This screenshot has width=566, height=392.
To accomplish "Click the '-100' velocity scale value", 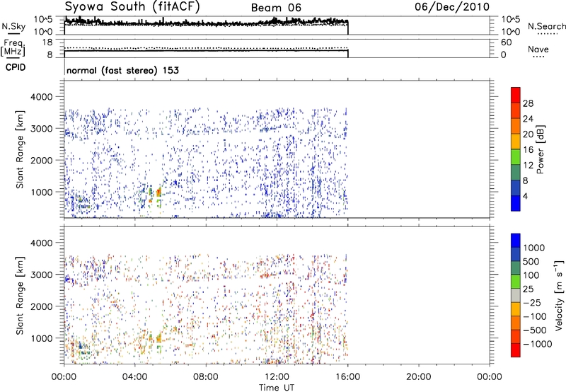I will click(535, 316).
